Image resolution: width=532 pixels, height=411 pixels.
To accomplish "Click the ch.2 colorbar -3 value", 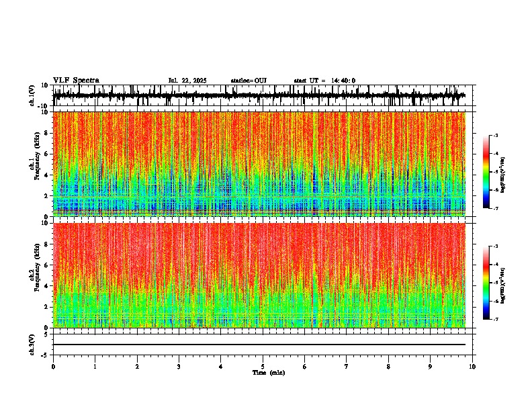I will (x=496, y=246).
